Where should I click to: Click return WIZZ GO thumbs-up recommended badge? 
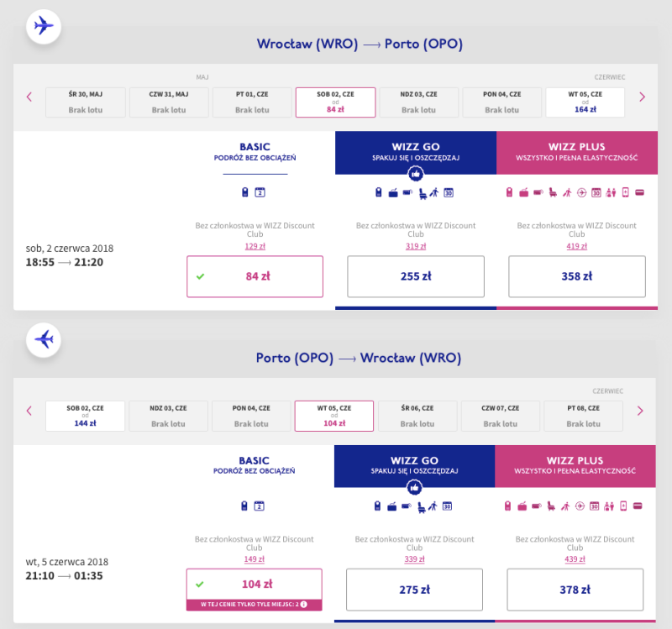tap(414, 487)
